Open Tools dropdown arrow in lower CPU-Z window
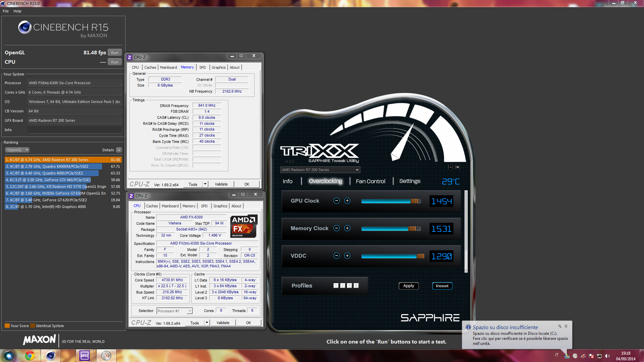This screenshot has width=644, height=362. 207,323
